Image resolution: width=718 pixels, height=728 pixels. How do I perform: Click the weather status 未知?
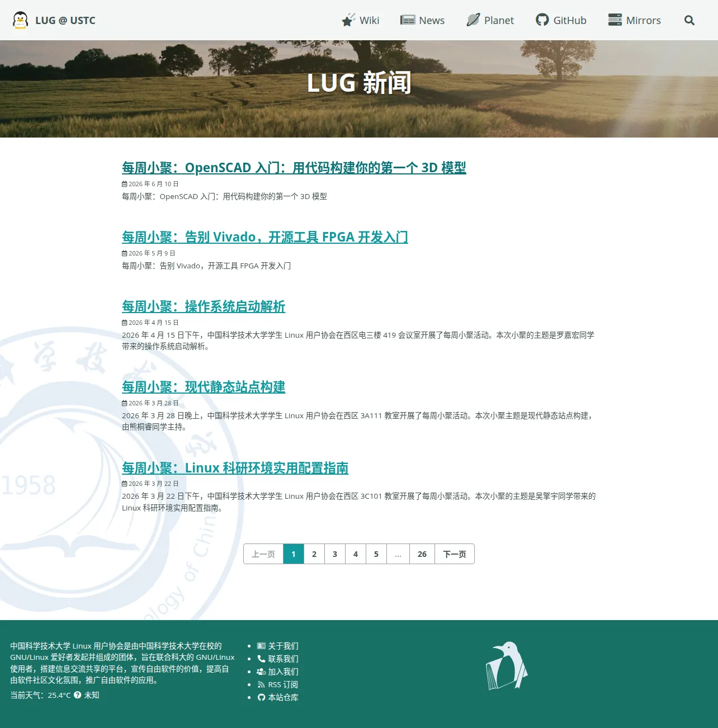tap(92, 695)
